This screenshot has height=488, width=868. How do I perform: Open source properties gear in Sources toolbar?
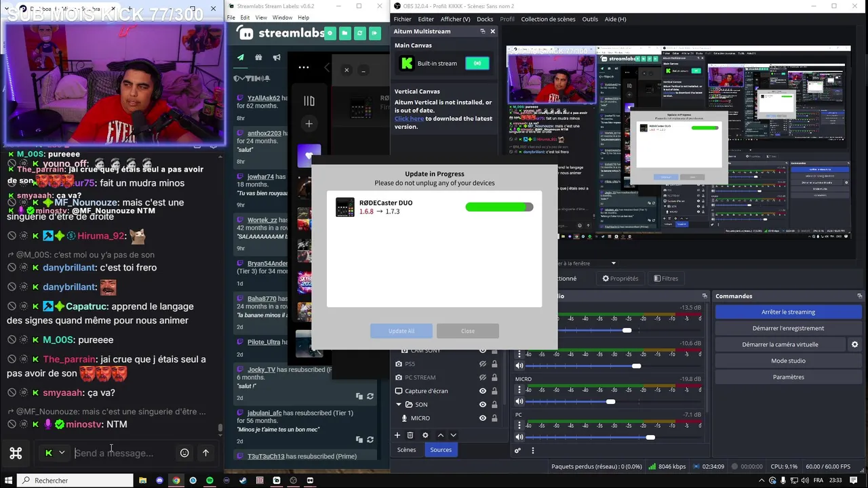(425, 435)
